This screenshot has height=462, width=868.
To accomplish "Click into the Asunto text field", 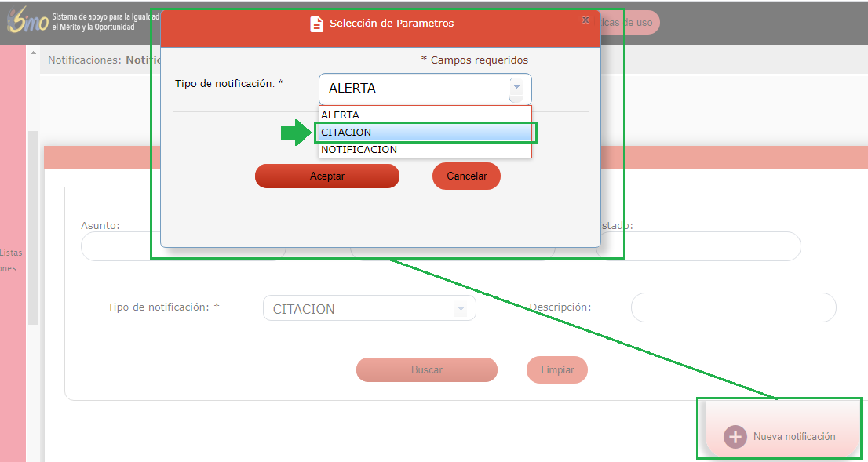I will (x=119, y=247).
